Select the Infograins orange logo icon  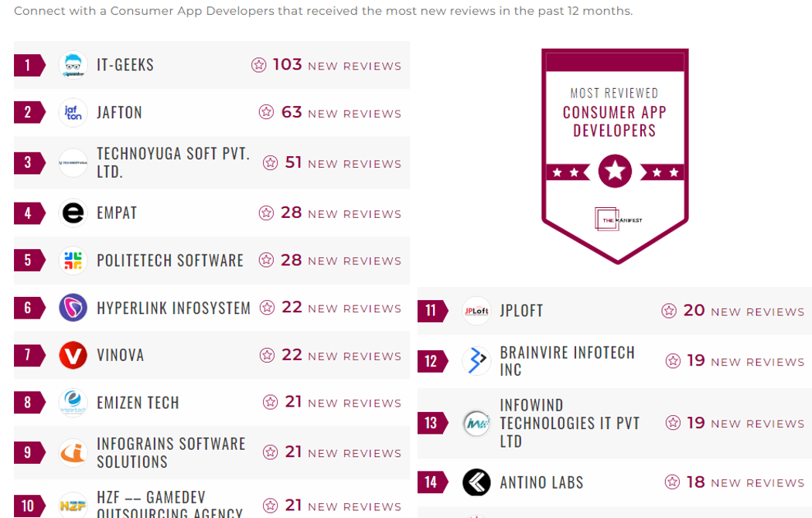73,452
